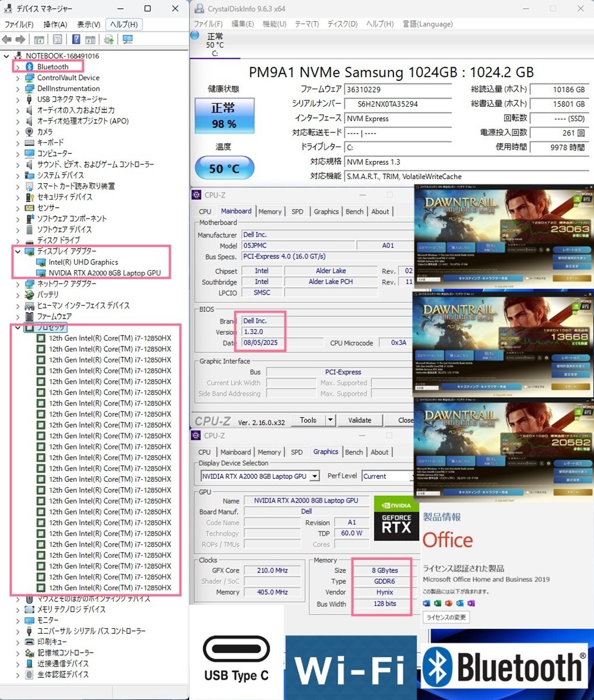Click the キーボード keyboard icon in device tree
The image size is (594, 700).
coord(29,142)
